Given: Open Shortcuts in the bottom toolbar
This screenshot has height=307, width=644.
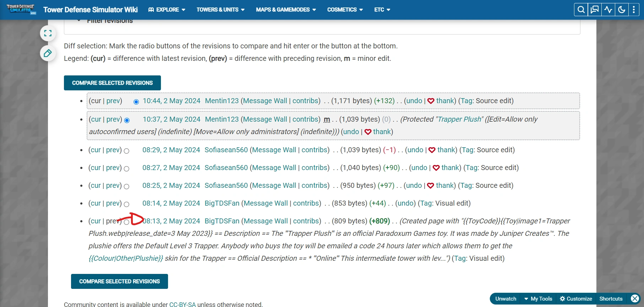Looking at the screenshot, I should click(611, 299).
